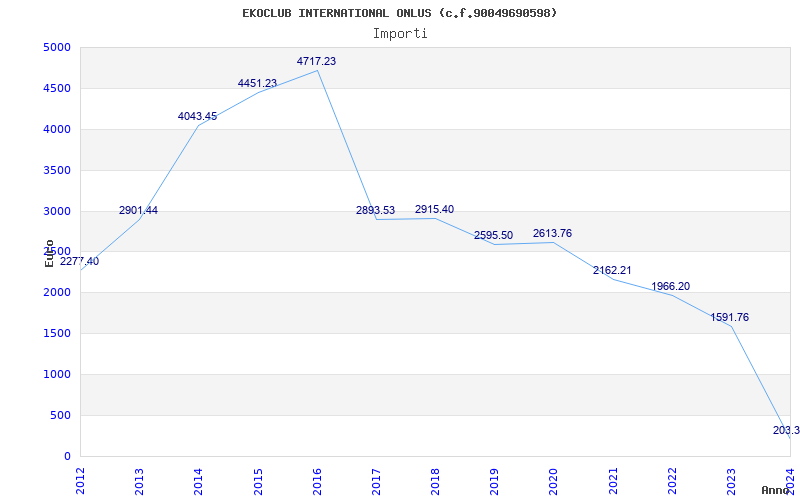This screenshot has height=500, width=800.
Task: Click the 2018 x-axis year label
Action: click(x=435, y=481)
